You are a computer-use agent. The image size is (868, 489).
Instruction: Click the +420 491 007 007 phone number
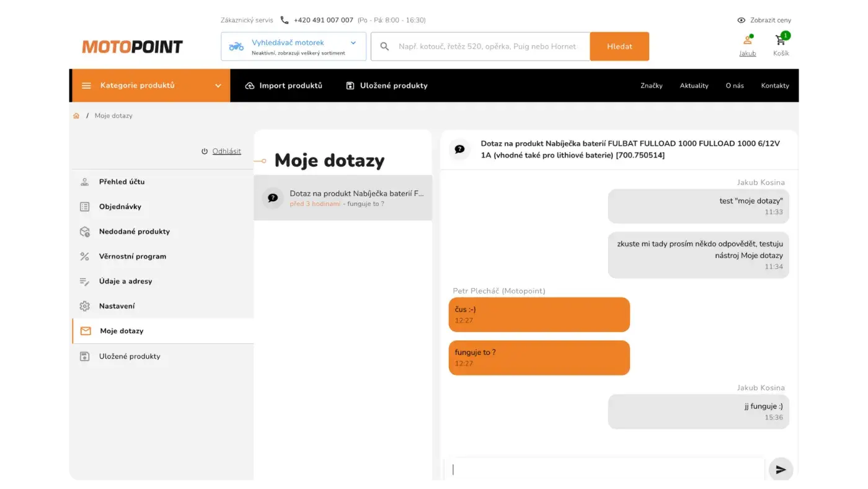pos(324,20)
